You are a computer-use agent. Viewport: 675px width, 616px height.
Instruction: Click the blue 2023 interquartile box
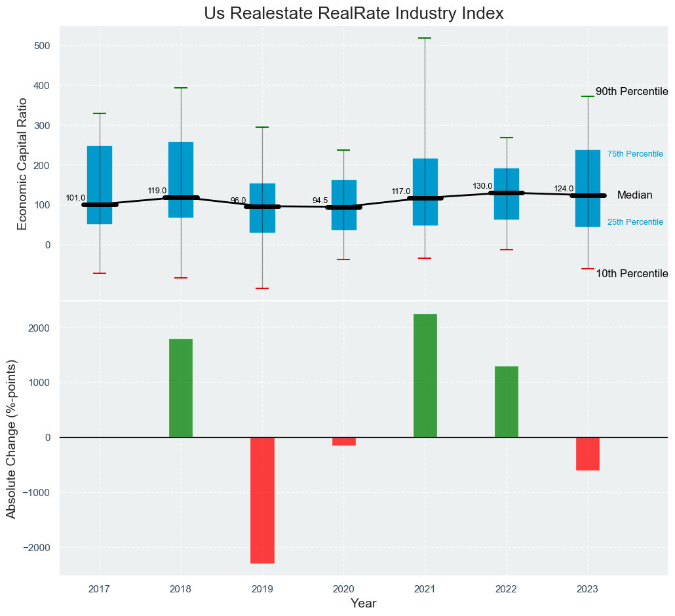(588, 188)
